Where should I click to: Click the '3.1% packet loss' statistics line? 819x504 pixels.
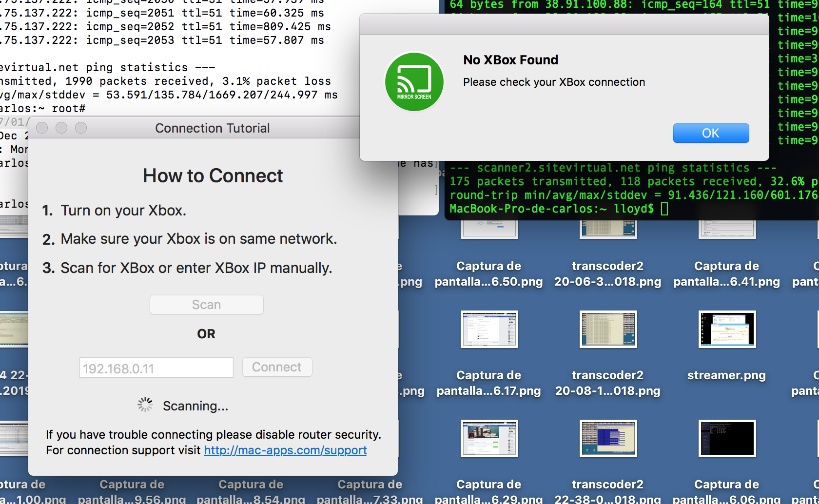point(166,81)
